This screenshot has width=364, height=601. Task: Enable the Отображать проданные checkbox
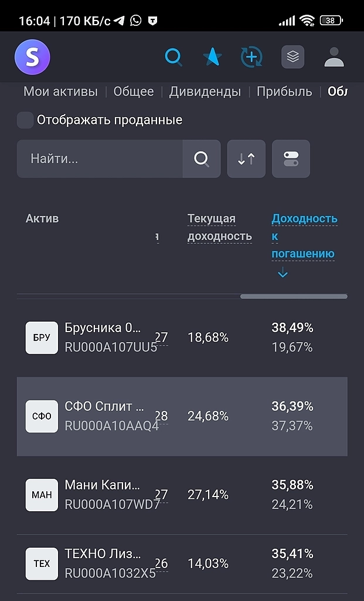click(x=25, y=120)
